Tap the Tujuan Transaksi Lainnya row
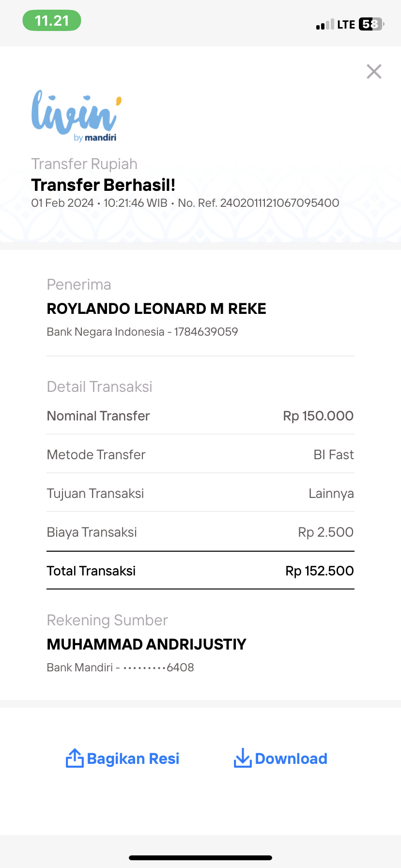This screenshot has width=401, height=868. [x=200, y=493]
